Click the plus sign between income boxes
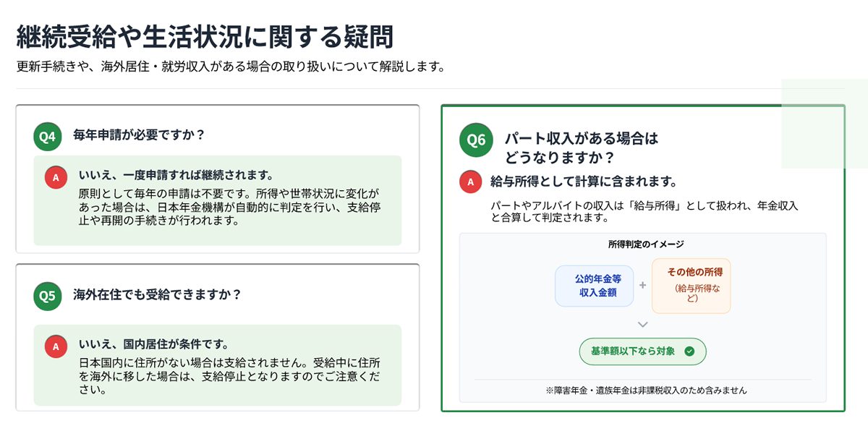The width and height of the screenshot is (868, 439). [642, 286]
